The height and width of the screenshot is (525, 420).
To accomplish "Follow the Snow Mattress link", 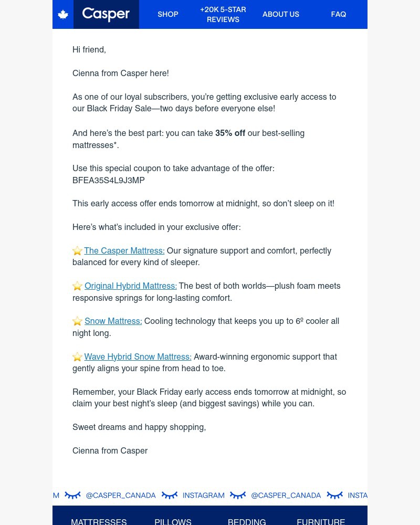I will click(113, 321).
